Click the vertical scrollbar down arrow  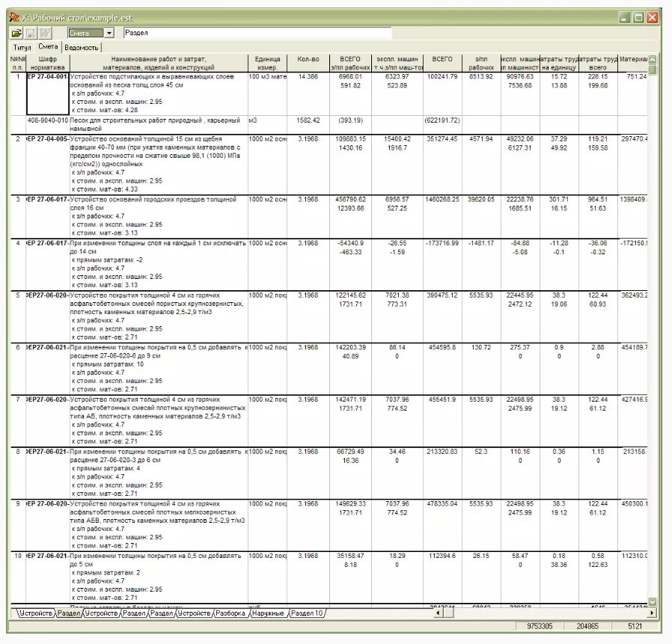(653, 601)
